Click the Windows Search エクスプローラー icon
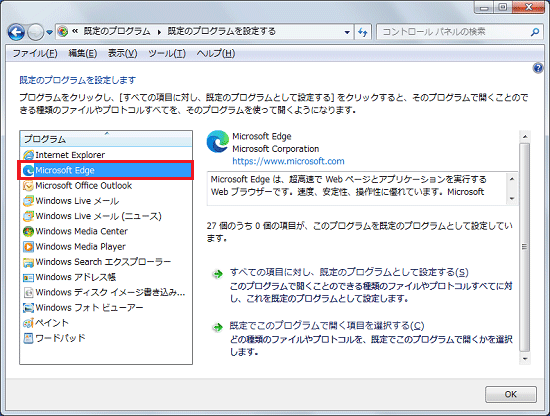Viewport: 550px width, 416px height. pos(28,262)
